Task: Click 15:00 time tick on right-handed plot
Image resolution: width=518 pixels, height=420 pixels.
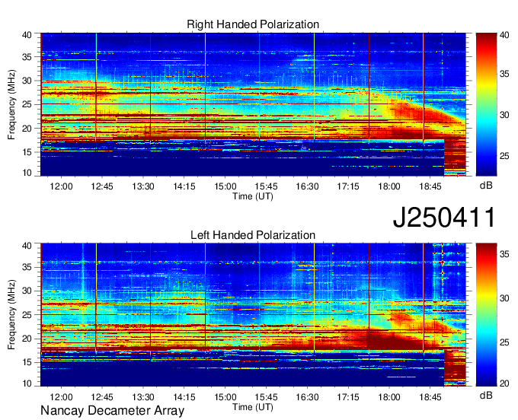Action: (x=225, y=186)
